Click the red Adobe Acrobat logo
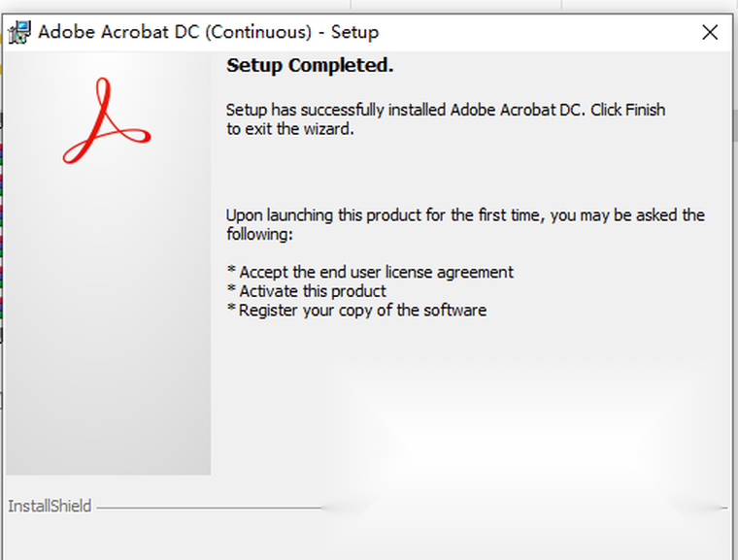This screenshot has width=738, height=560. point(106,122)
